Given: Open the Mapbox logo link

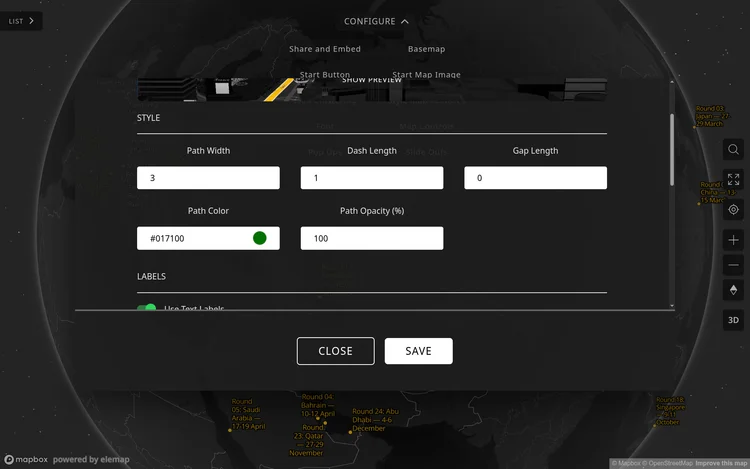Looking at the screenshot, I should point(26,459).
